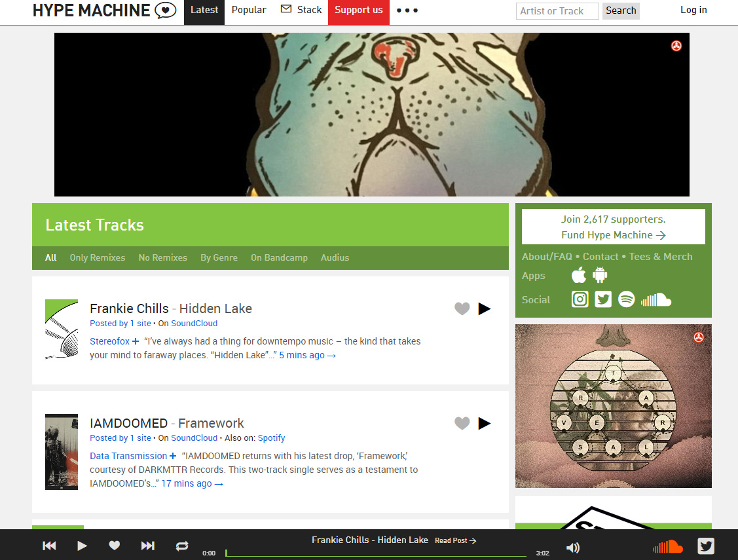Open Spotify link for Framework
Viewport: 738px width, 560px height.
coord(272,438)
